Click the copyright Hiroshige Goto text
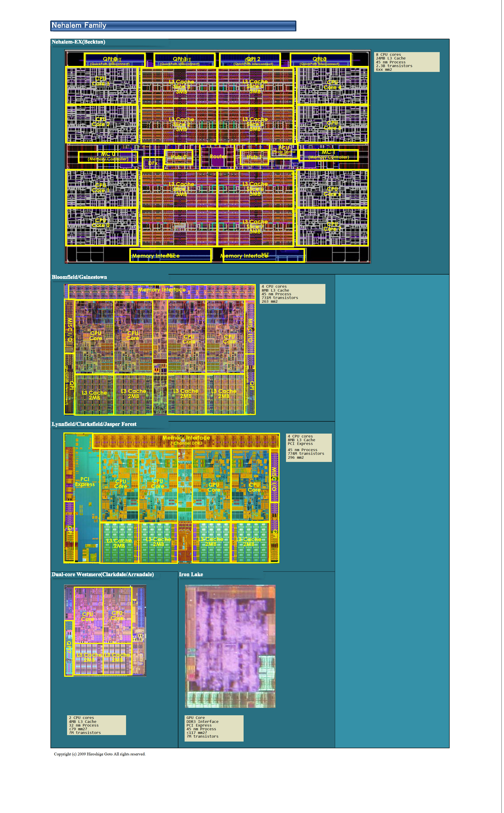Image resolution: width=504 pixels, height=813 pixels. [100, 754]
